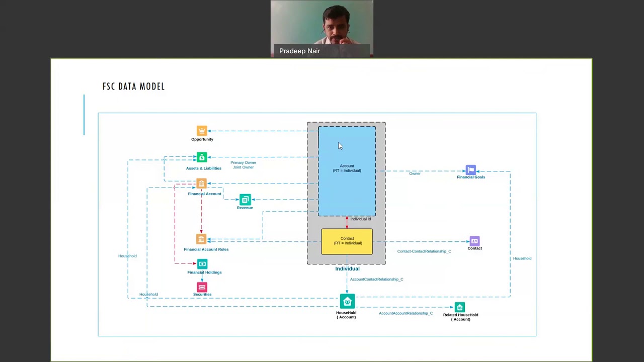Select the Assets & Liabilities icon
Image resolution: width=644 pixels, height=362 pixels.
point(202,158)
